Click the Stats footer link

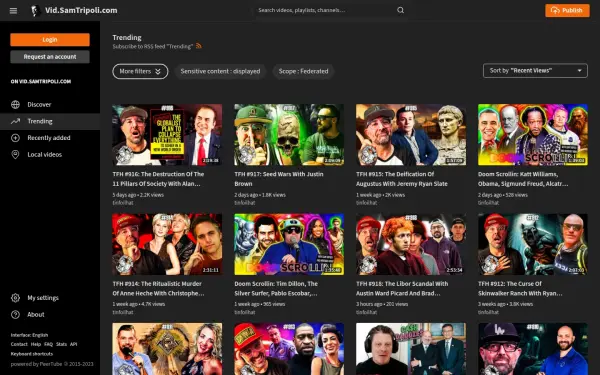point(62,344)
